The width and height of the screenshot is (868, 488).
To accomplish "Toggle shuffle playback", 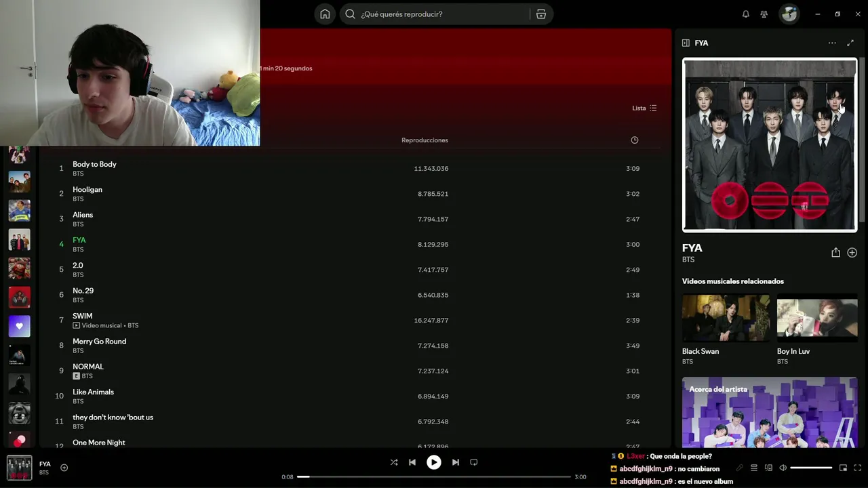I will click(394, 462).
